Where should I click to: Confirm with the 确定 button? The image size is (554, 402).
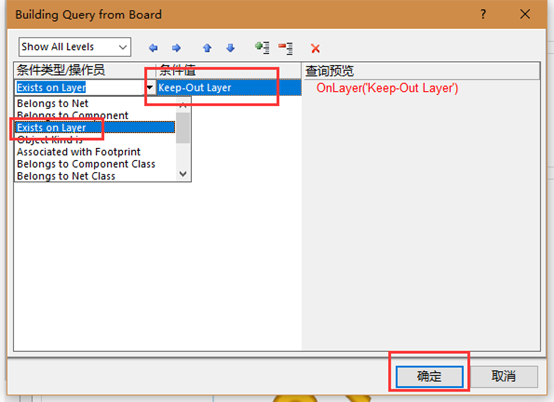click(429, 376)
